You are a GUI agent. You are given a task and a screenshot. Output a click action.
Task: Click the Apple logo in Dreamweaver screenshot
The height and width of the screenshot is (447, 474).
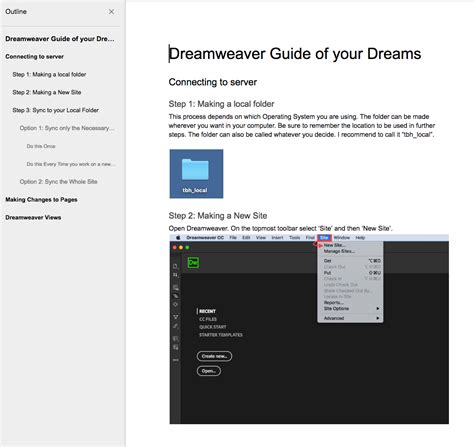pyautogui.click(x=178, y=238)
